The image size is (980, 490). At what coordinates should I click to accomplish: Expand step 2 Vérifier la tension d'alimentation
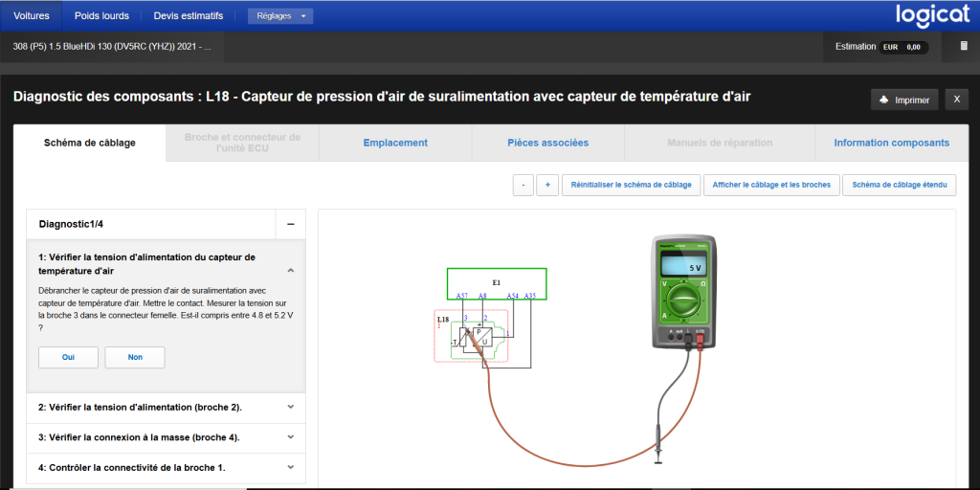point(166,407)
